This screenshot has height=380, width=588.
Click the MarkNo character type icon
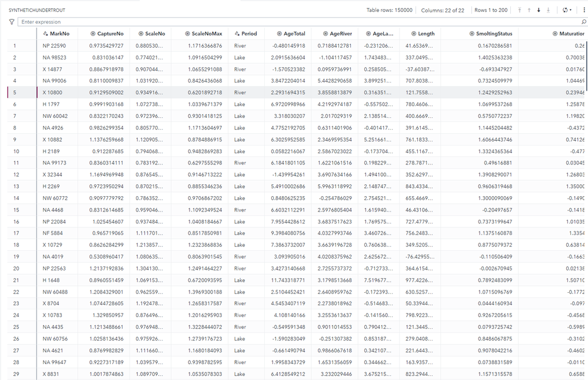point(45,34)
